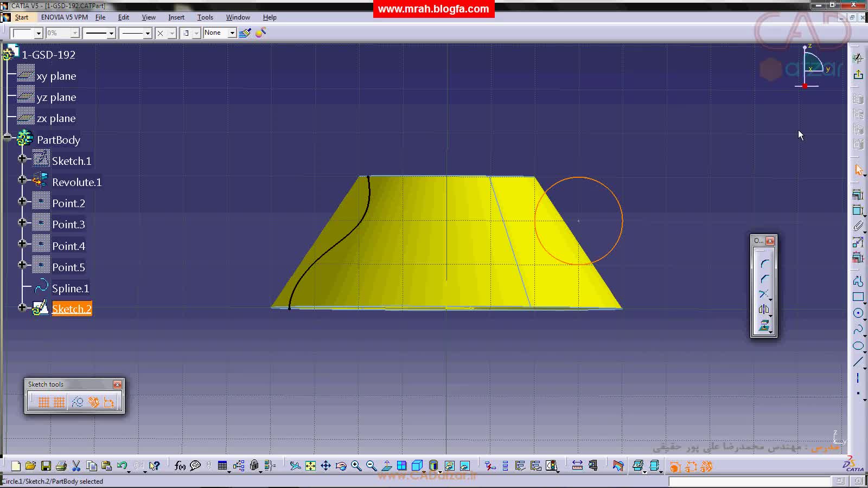Select the Corner tool in floating palette

(764, 264)
